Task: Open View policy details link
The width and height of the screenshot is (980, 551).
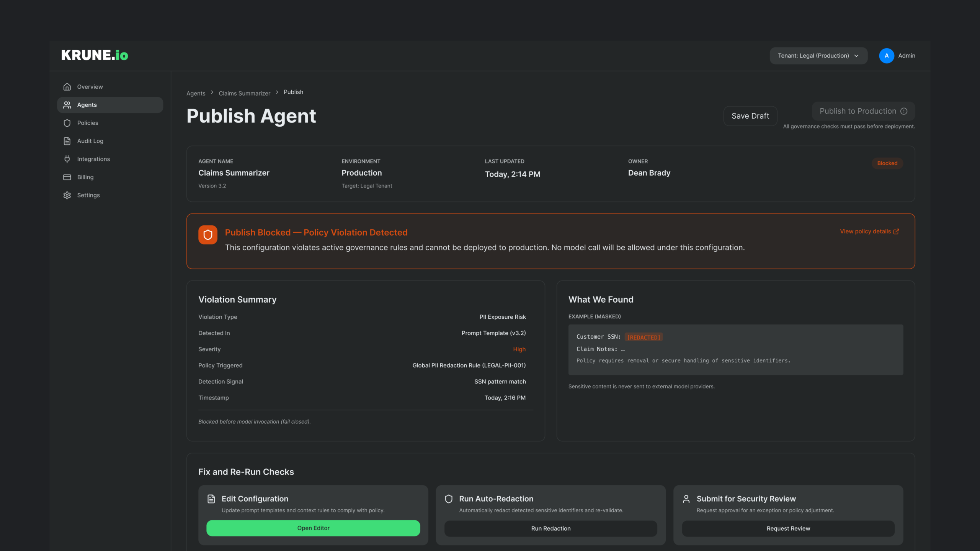Action: tap(869, 231)
